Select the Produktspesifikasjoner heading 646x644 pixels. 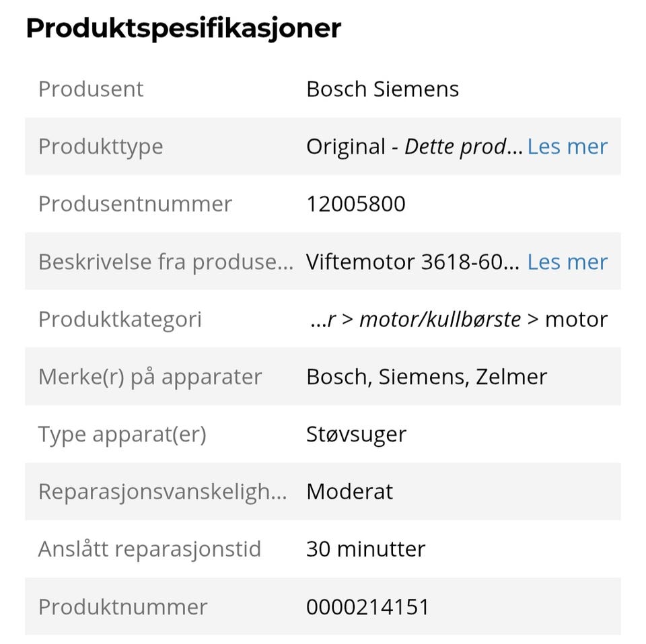(x=183, y=29)
